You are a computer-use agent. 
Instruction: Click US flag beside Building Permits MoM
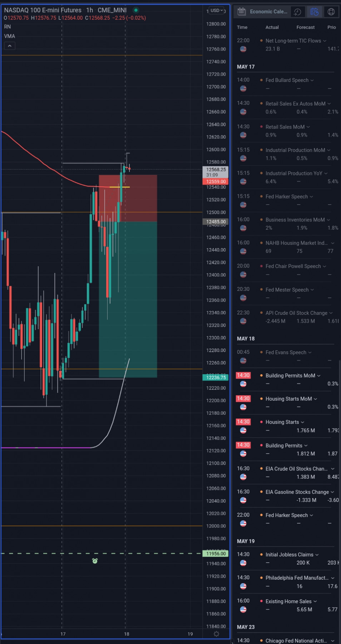coord(243,384)
